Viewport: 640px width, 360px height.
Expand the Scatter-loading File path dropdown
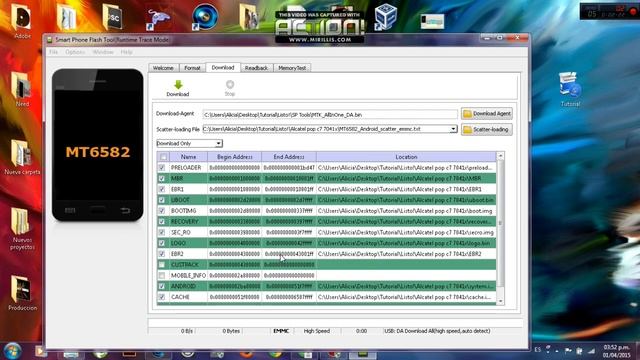tap(453, 129)
